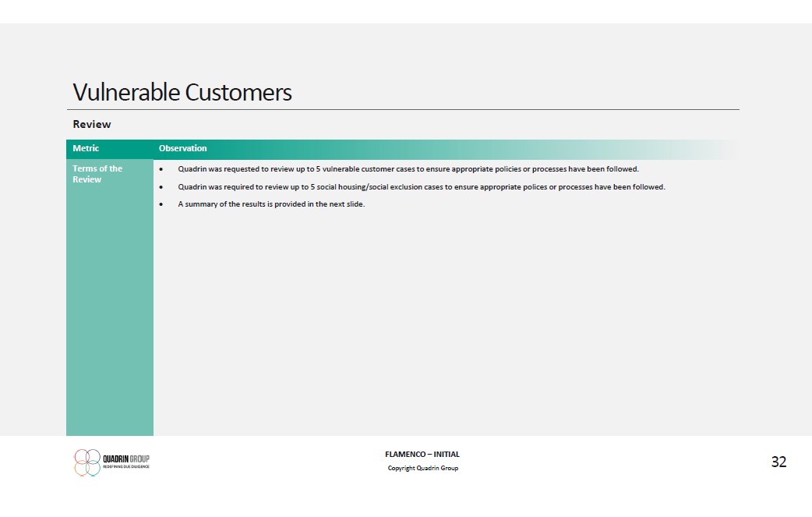Click the empty green area below 'Terms of the Review'
Image resolution: width=812 pixels, height=517 pixels.
(x=109, y=312)
